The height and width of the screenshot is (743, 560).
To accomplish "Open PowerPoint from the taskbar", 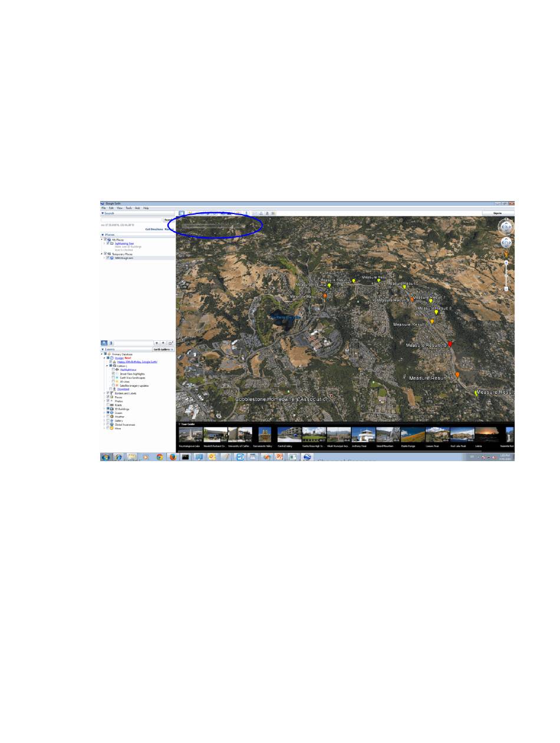I will 279,456.
